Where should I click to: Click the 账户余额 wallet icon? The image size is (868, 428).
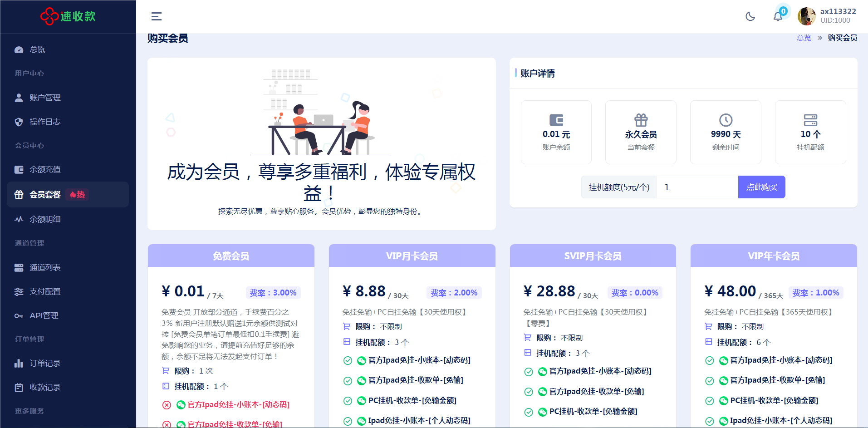[556, 120]
